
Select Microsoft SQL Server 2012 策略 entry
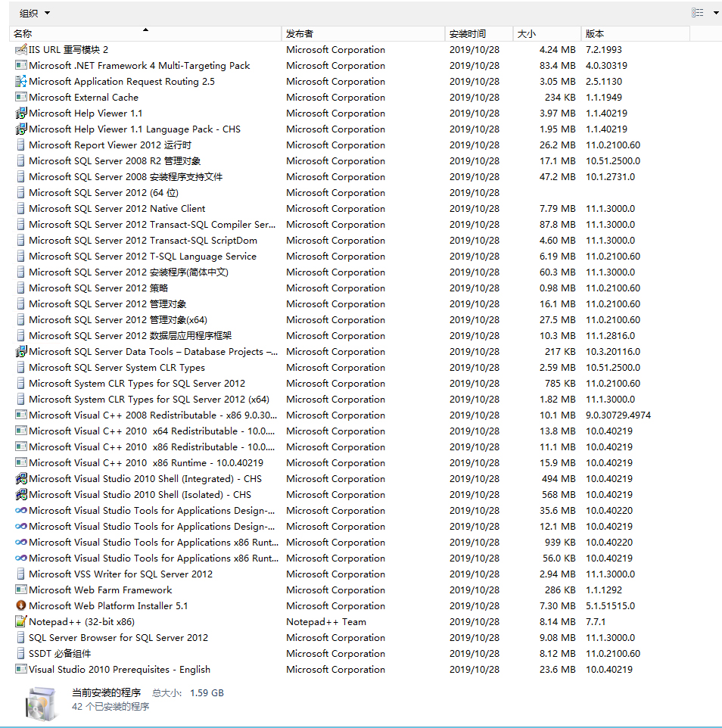(x=98, y=288)
